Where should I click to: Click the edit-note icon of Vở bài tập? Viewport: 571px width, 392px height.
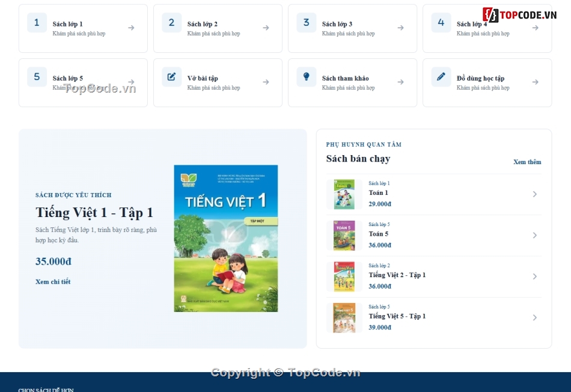point(171,77)
